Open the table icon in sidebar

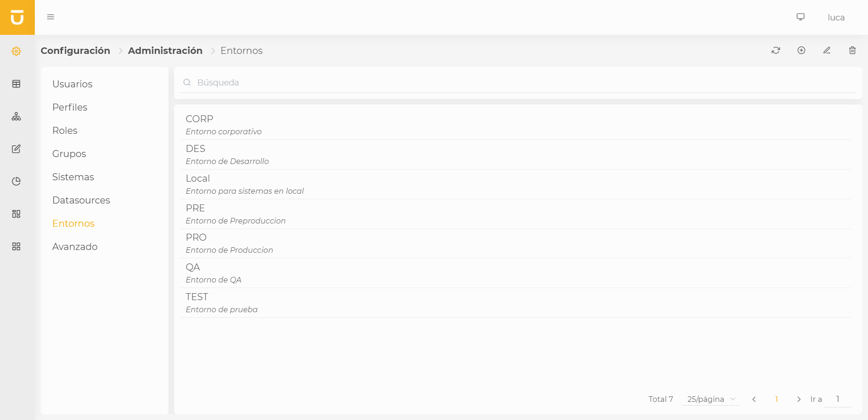(x=16, y=84)
